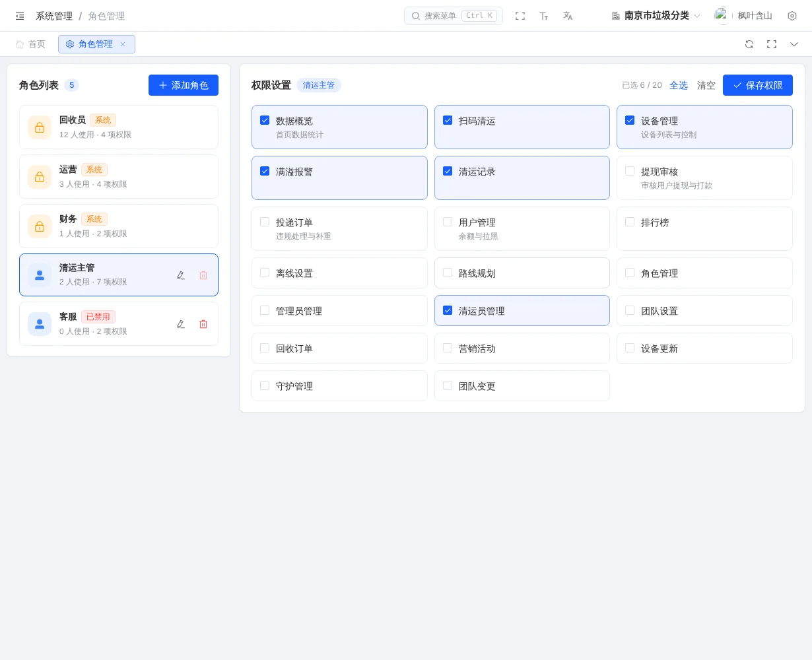Check the 团队变更 permission
The width and height of the screenshot is (812, 660).
coord(448,385)
